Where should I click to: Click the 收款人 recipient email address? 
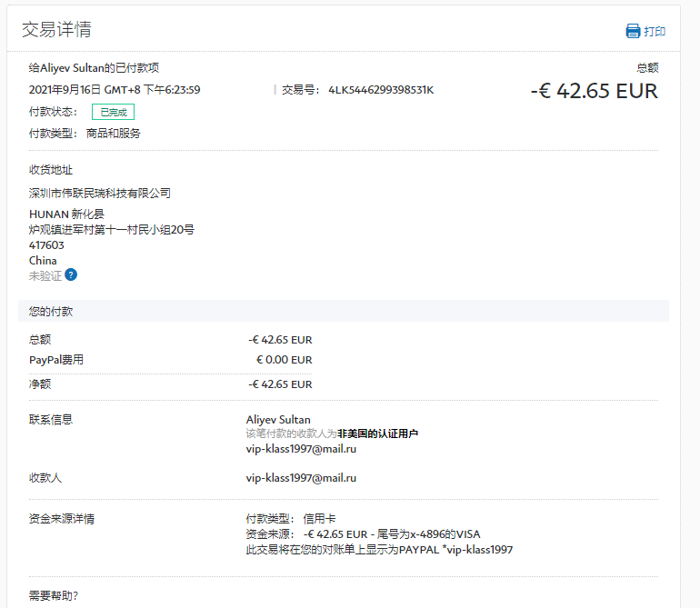pos(301,477)
